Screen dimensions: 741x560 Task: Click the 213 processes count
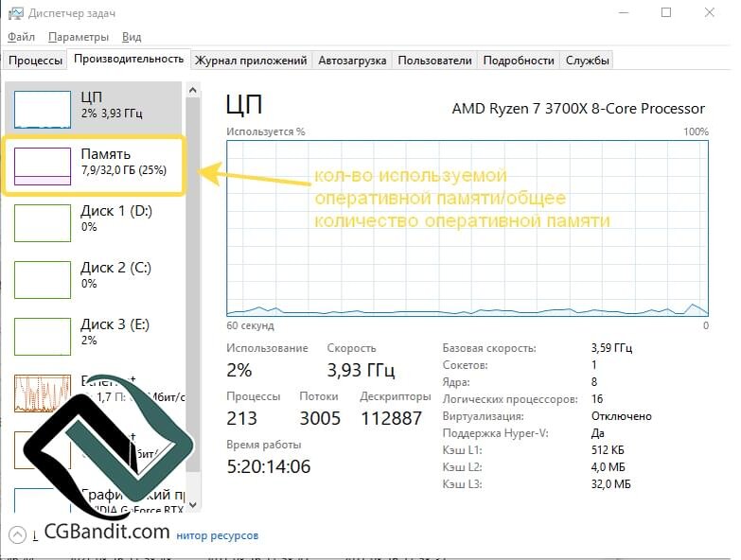[241, 418]
